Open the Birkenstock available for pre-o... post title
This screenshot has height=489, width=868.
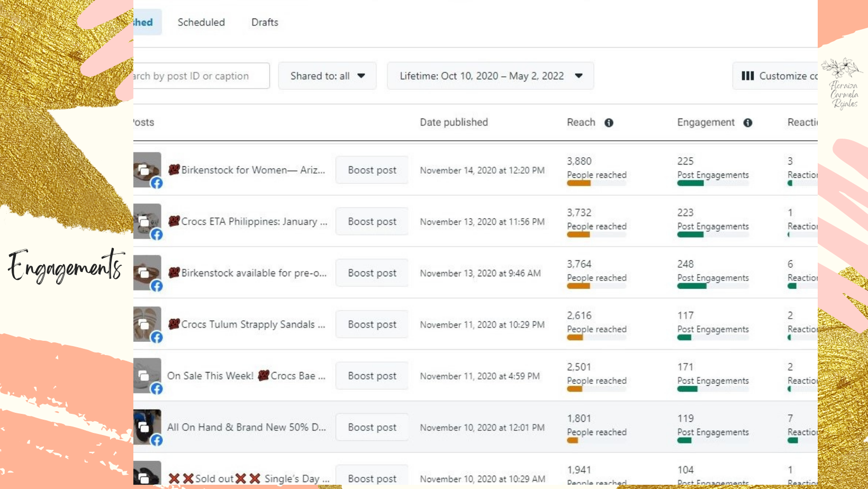coord(247,273)
